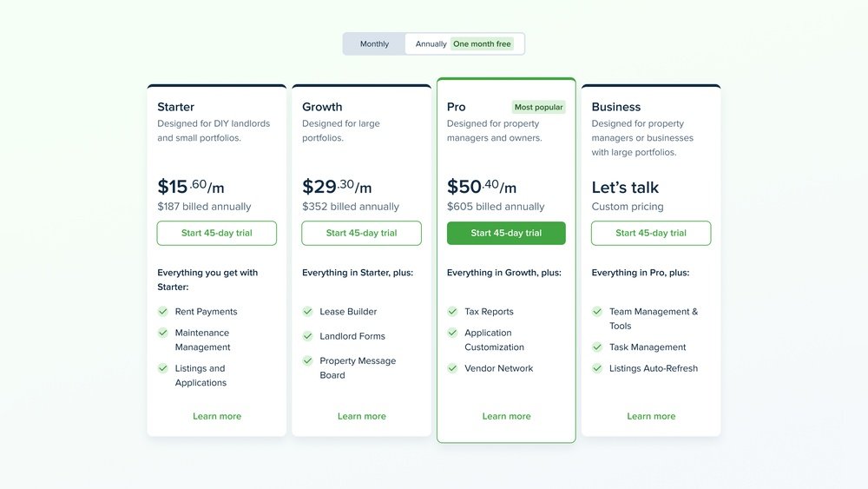The image size is (868, 489).
Task: Click the Lease Builder checkmark icon
Action: coord(308,311)
